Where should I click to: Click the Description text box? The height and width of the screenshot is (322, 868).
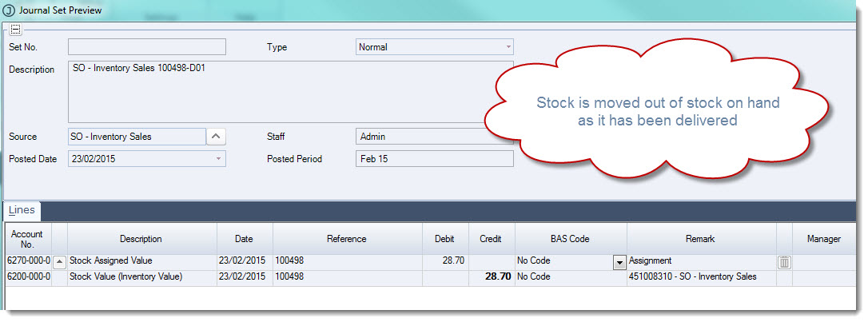click(291, 92)
